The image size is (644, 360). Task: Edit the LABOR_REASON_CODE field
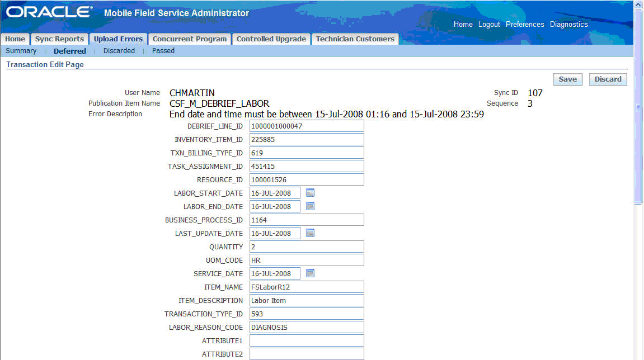click(x=307, y=327)
